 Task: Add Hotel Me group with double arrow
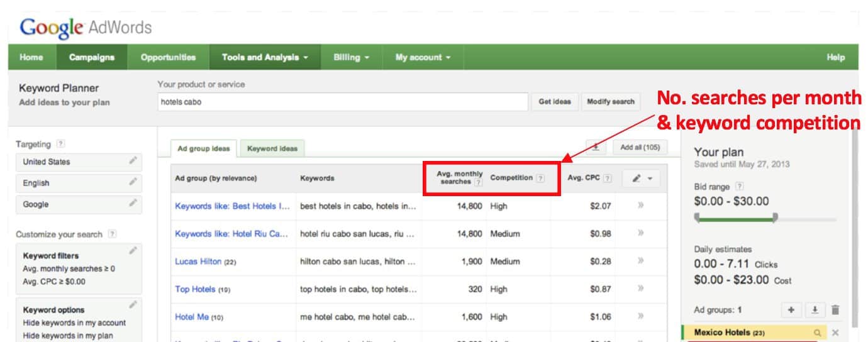click(x=640, y=316)
